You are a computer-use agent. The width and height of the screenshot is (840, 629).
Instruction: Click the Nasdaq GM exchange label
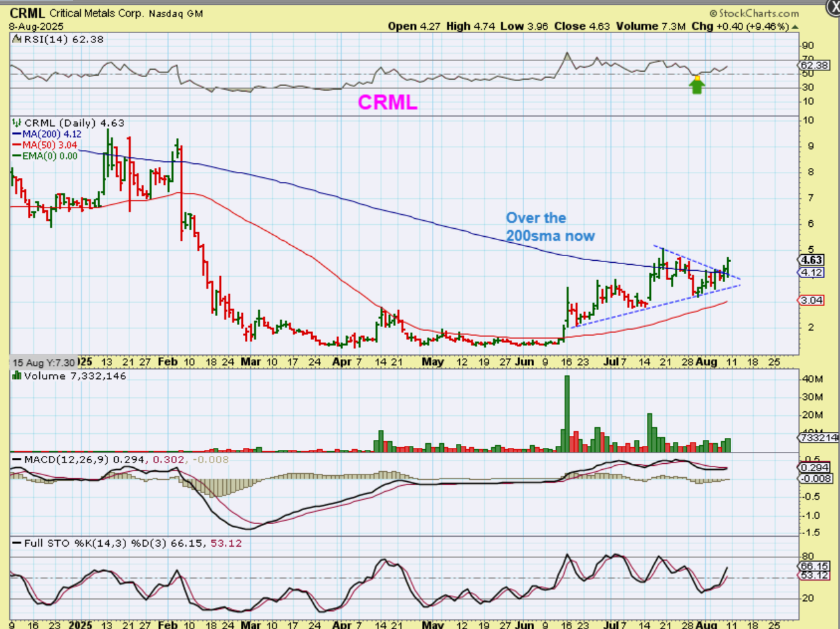click(x=176, y=13)
